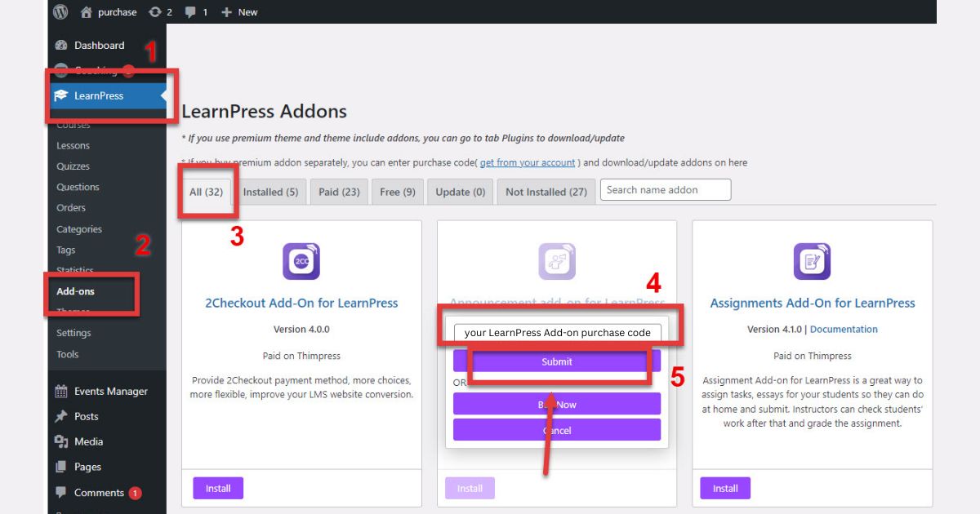980x514 pixels.
Task: Go to Categories submenu
Action: 79,229
